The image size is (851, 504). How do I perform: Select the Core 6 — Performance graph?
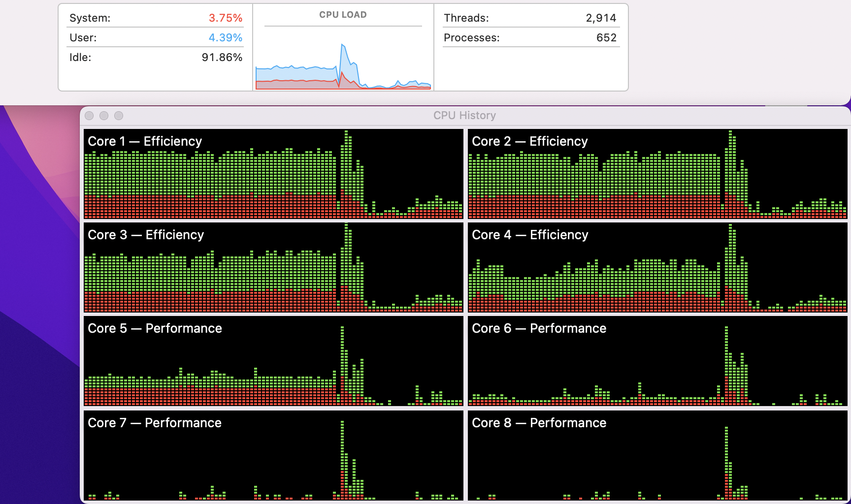pyautogui.click(x=657, y=361)
